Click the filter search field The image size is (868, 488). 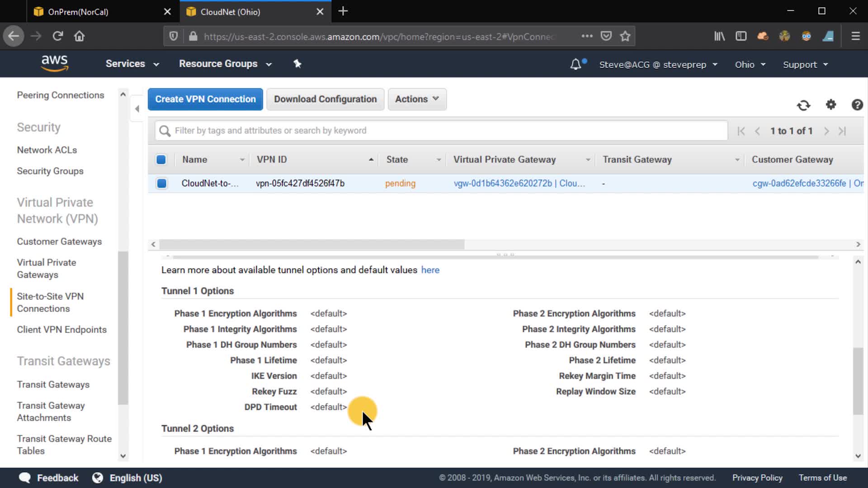point(441,131)
